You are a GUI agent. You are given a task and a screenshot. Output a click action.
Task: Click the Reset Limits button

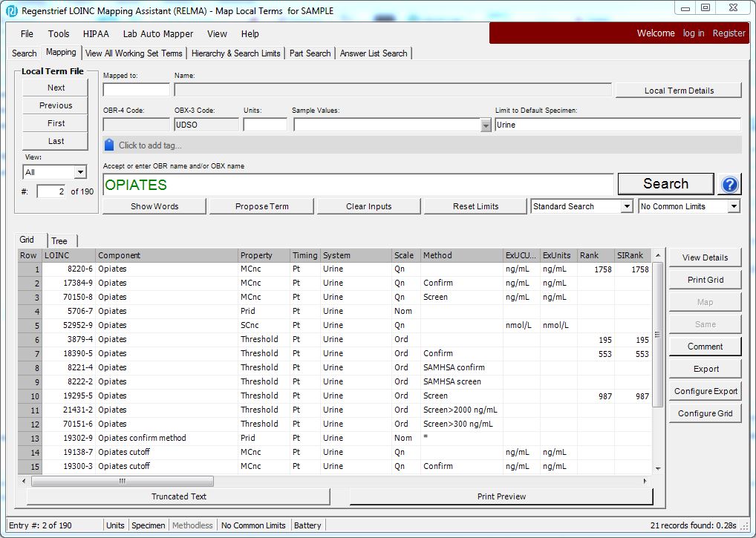(x=475, y=206)
